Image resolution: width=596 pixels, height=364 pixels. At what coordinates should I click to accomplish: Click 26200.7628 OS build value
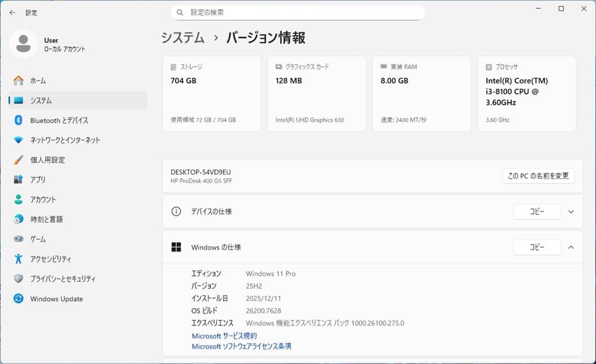click(x=263, y=311)
